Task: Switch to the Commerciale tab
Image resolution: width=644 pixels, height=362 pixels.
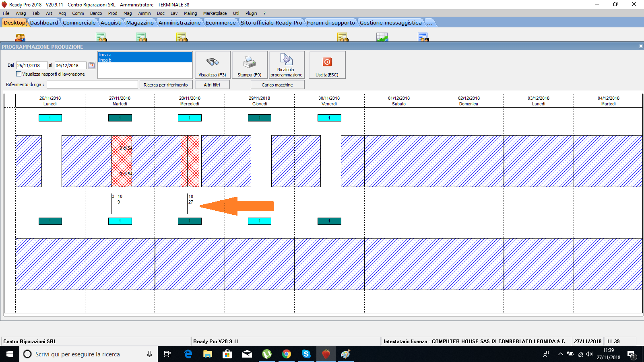Action: click(79, 23)
